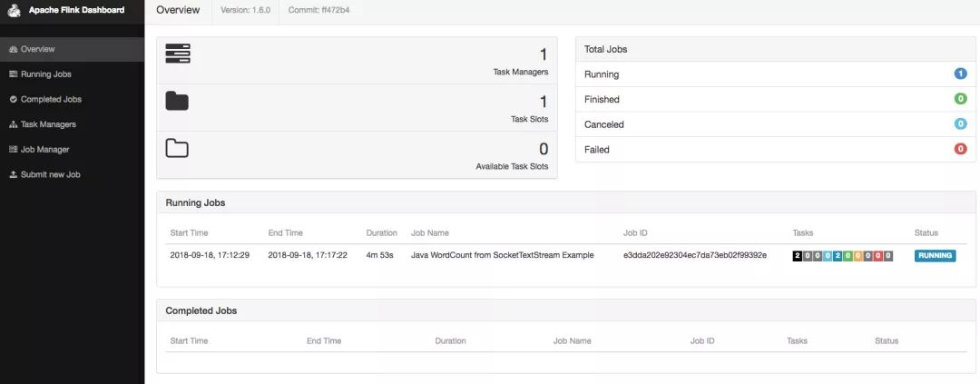980x384 pixels.
Task: Click the Tasks status counter strip
Action: coord(843,256)
